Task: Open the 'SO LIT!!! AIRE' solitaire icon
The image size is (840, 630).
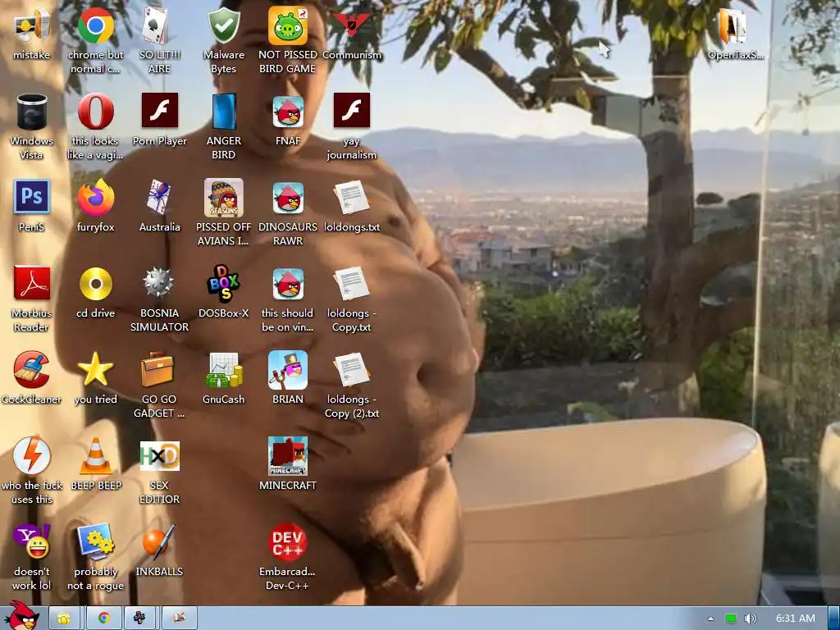Action: pos(159,40)
